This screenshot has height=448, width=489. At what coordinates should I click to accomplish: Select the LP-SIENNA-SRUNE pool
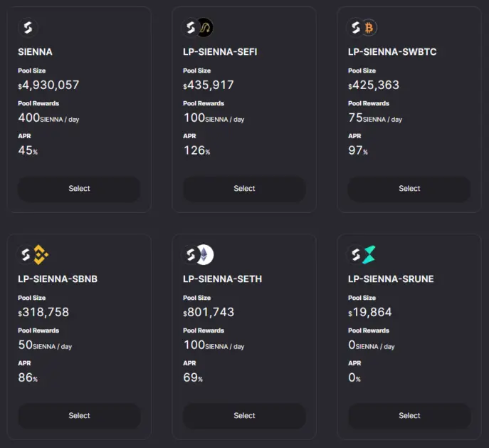tap(409, 416)
